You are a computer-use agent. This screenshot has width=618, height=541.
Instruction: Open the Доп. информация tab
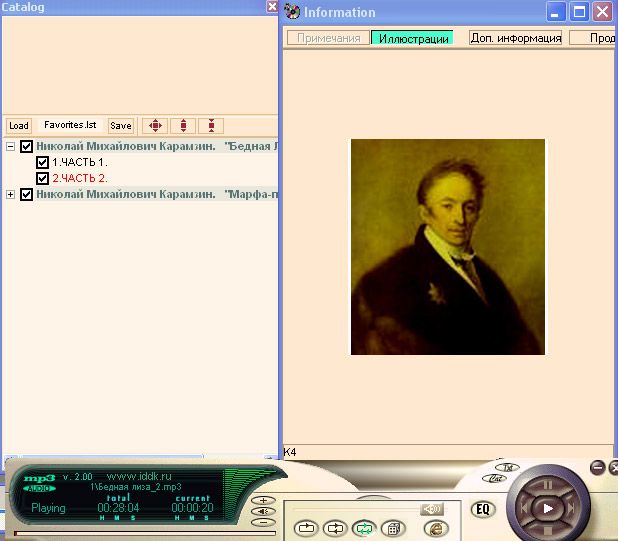515,38
